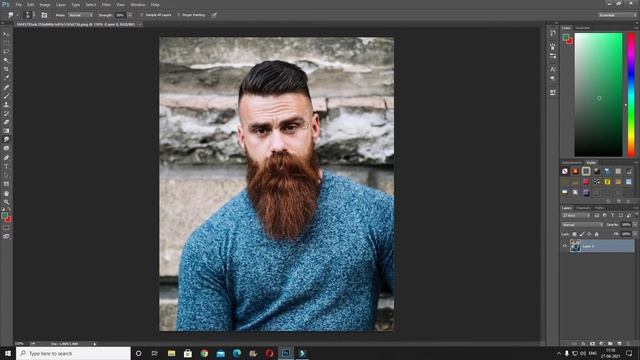Create a new layer in Layers panel

[619, 344]
